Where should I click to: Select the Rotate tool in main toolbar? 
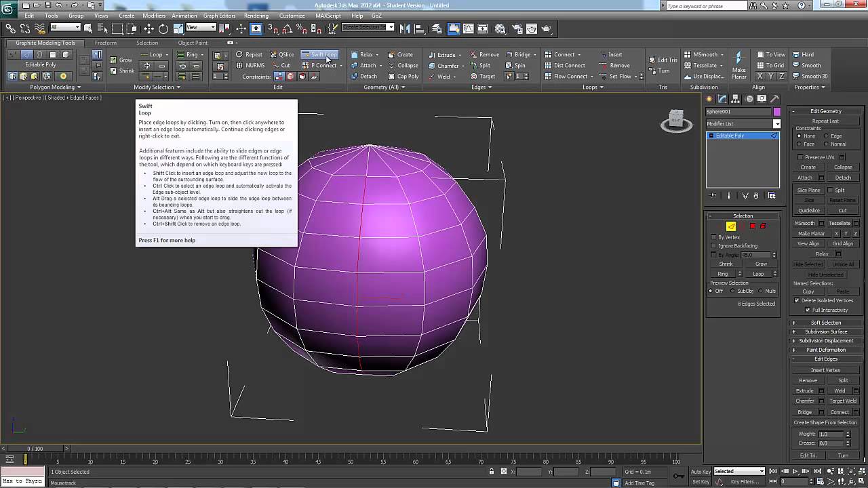163,28
